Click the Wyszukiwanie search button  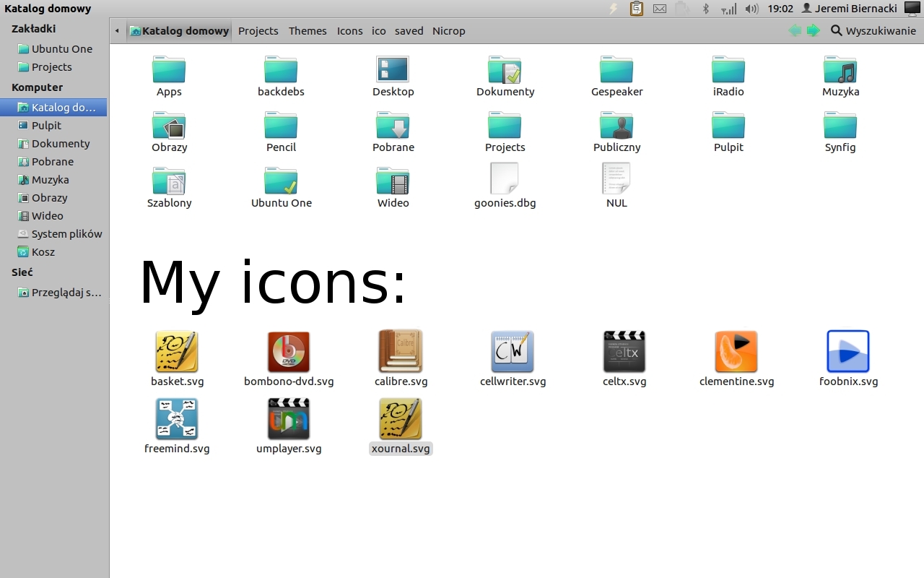(873, 30)
